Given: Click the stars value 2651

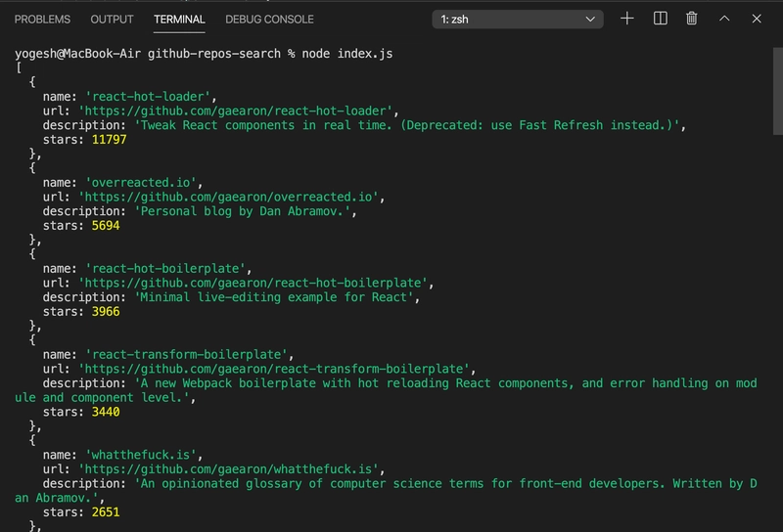Looking at the screenshot, I should [106, 512].
